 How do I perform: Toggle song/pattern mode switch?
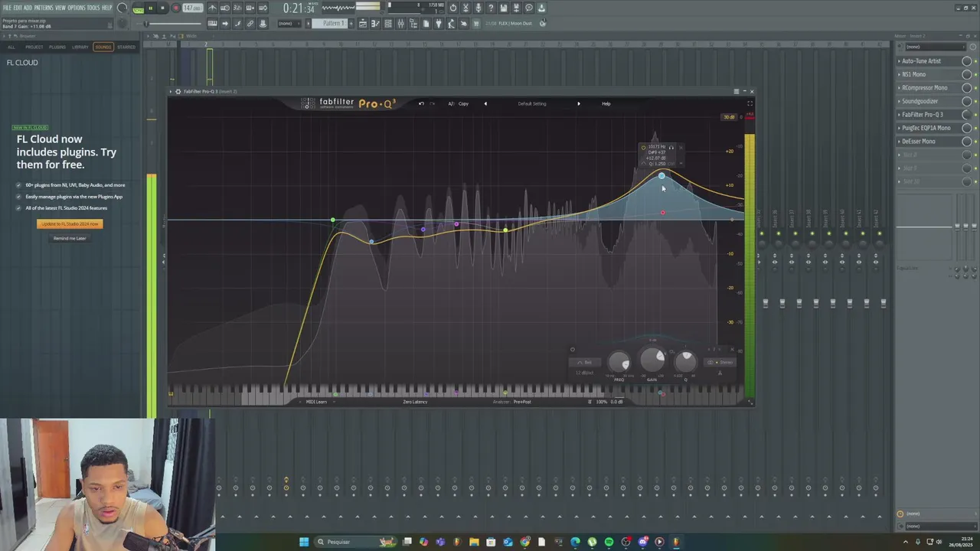tap(138, 8)
